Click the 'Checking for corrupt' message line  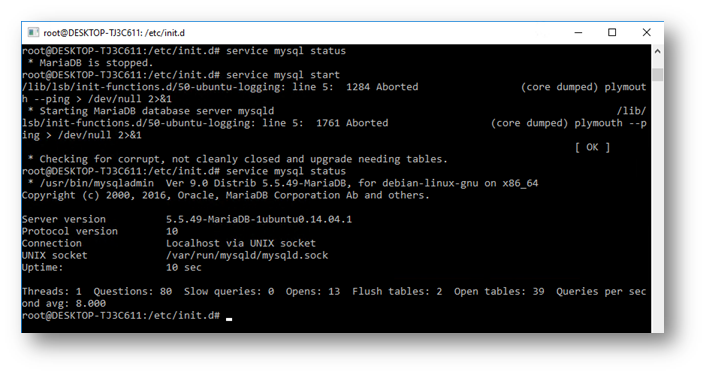[x=243, y=159]
